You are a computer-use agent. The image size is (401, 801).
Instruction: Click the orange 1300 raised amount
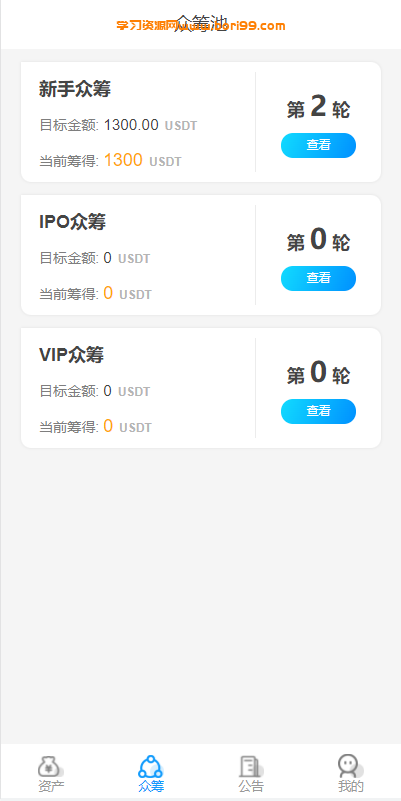coord(123,160)
